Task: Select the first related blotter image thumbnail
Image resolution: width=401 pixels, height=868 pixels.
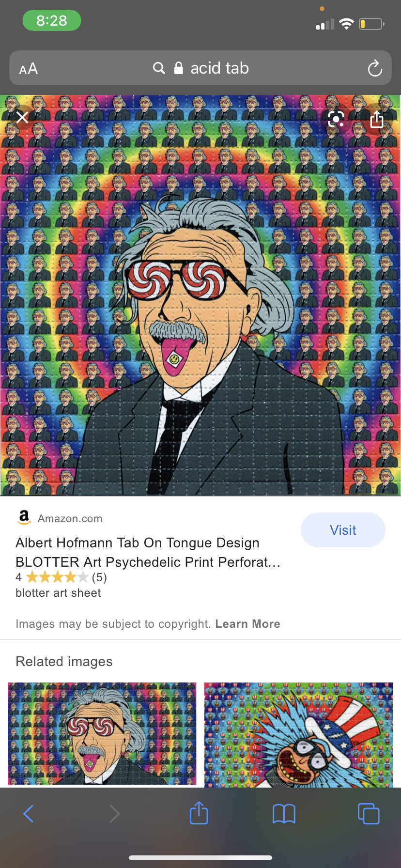Action: point(102,734)
